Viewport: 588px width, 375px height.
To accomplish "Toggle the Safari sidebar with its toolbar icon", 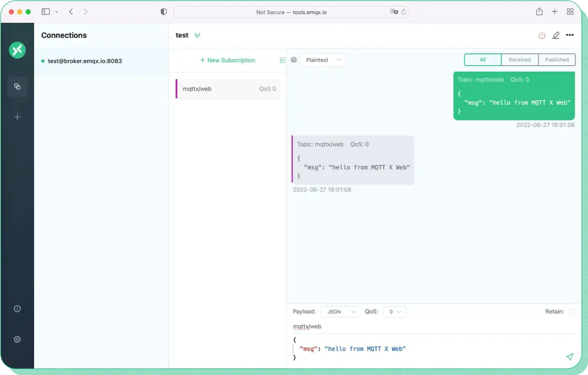I will (x=45, y=11).
